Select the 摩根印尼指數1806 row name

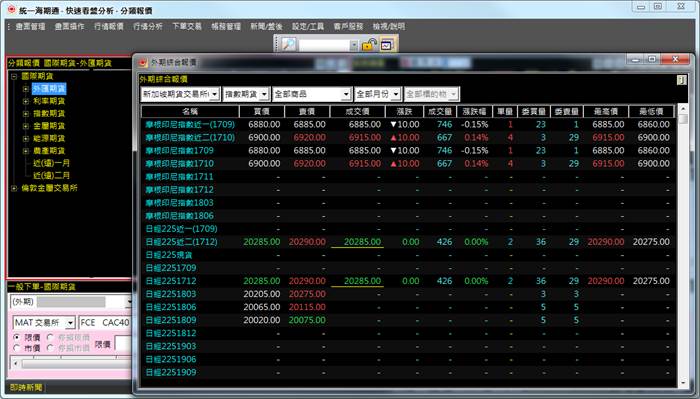179,216
